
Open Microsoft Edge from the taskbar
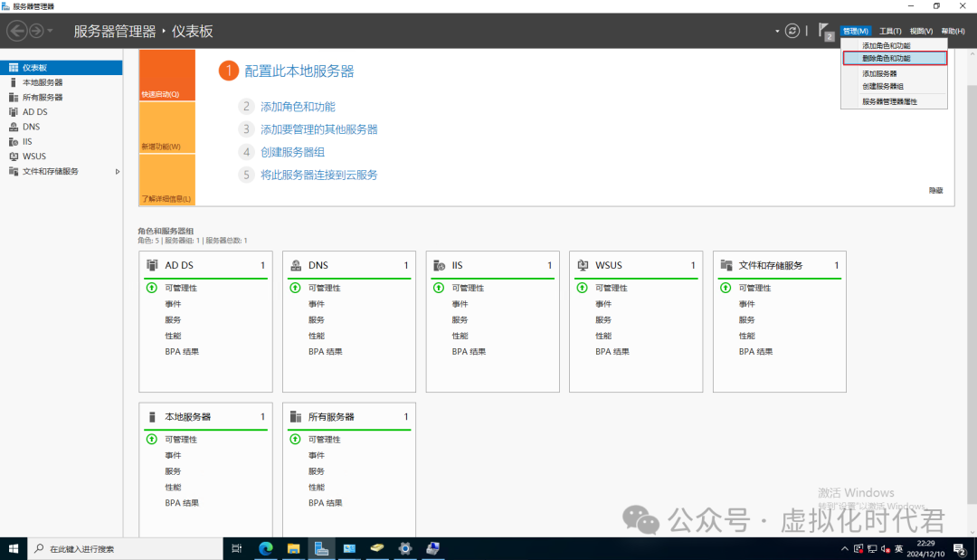[266, 548]
